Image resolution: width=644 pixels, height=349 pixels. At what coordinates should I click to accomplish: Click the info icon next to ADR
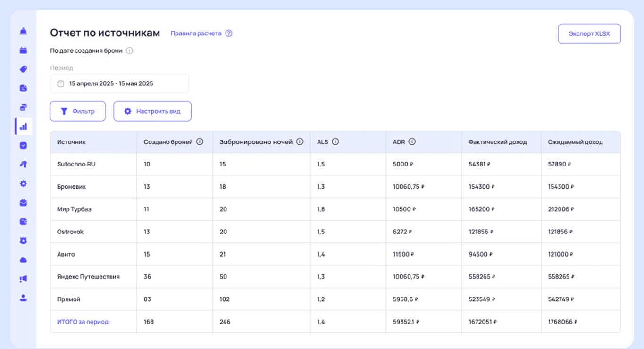click(x=412, y=141)
